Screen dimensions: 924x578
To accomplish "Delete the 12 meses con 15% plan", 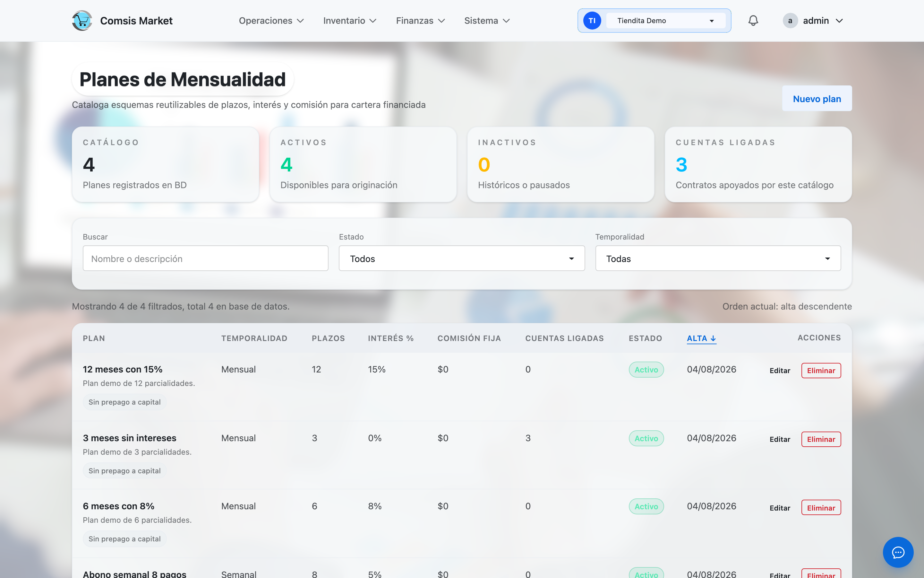I will 821,371.
